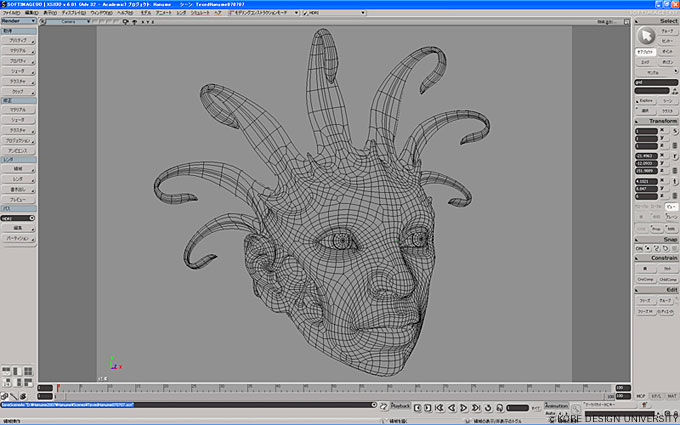This screenshot has height=425, width=680.
Task: Toggle Snap ON button in Snap panel
Action: point(641,248)
